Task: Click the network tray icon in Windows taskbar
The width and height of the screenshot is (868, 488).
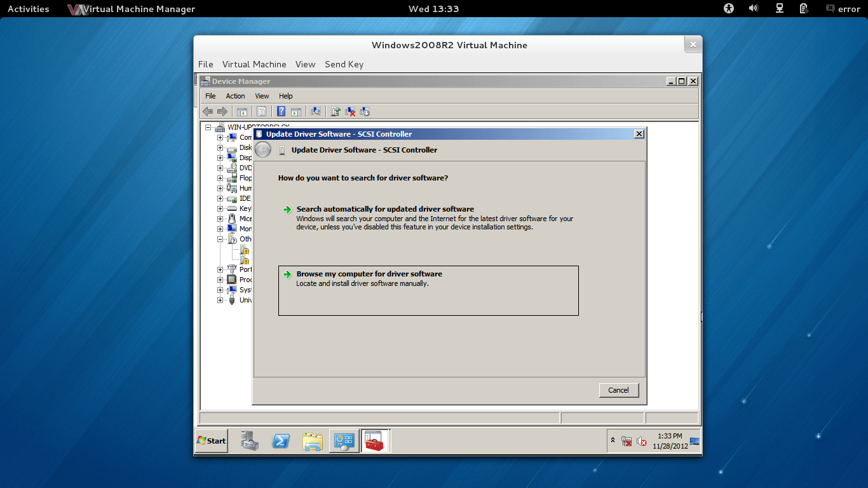Action: tap(627, 441)
